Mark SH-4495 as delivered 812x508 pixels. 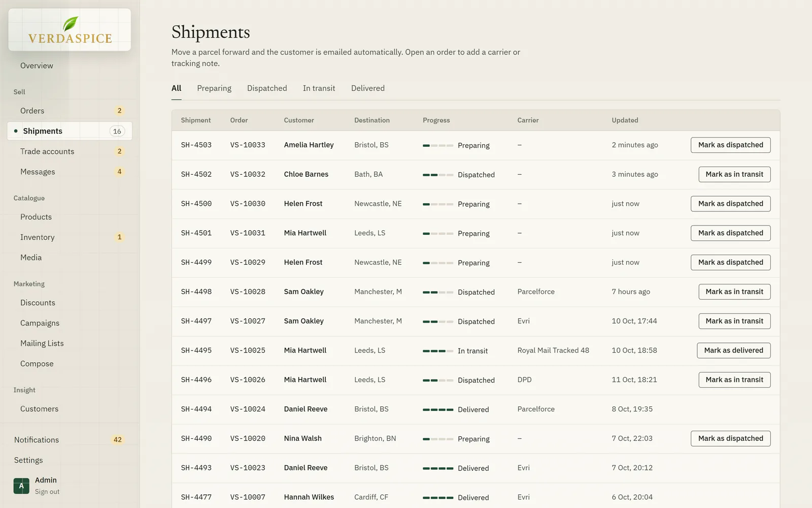[733, 351]
